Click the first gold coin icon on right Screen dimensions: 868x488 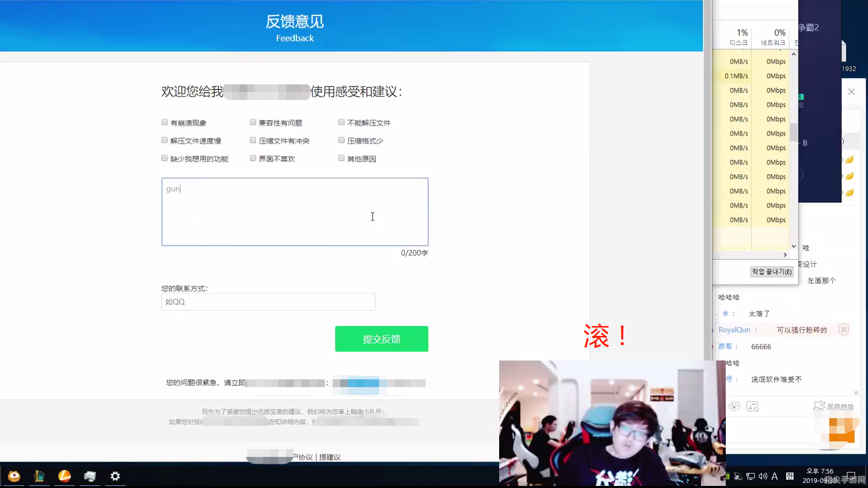tap(849, 160)
